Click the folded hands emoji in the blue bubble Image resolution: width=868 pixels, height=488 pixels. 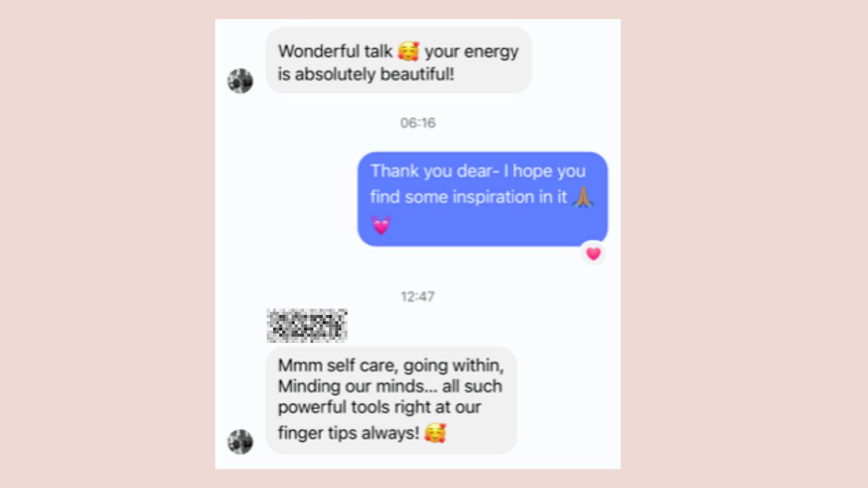[x=583, y=197]
